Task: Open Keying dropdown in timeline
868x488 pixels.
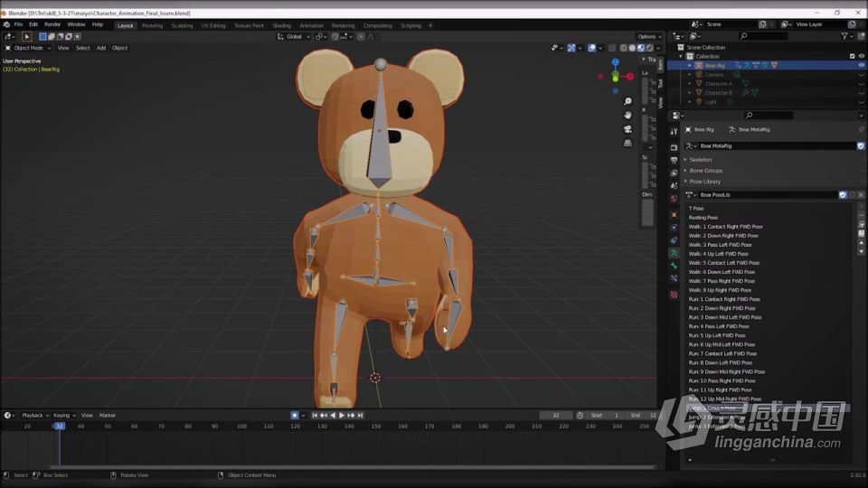Action: 64,415
